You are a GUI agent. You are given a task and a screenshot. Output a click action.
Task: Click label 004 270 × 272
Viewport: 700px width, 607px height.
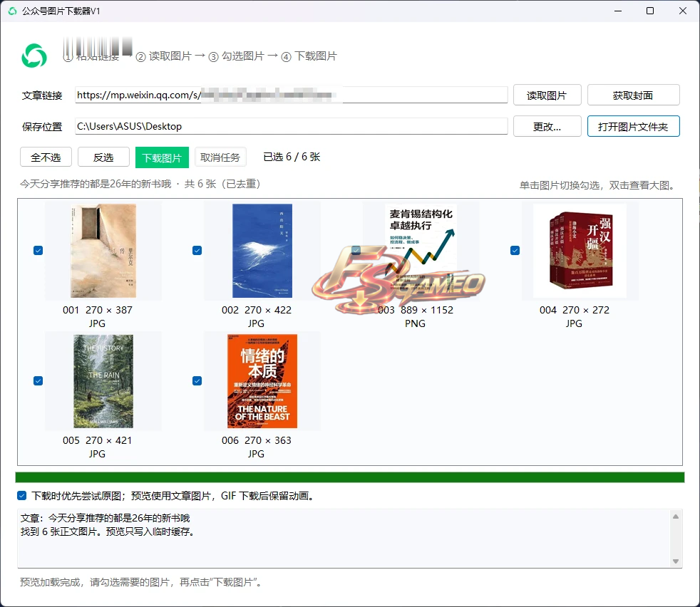574,310
